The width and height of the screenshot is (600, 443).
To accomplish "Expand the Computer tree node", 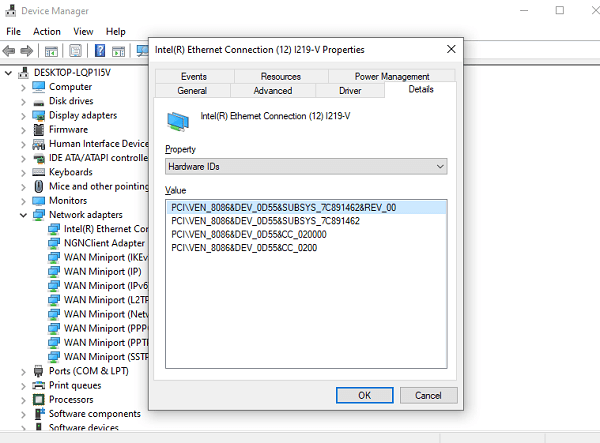I will click(23, 88).
